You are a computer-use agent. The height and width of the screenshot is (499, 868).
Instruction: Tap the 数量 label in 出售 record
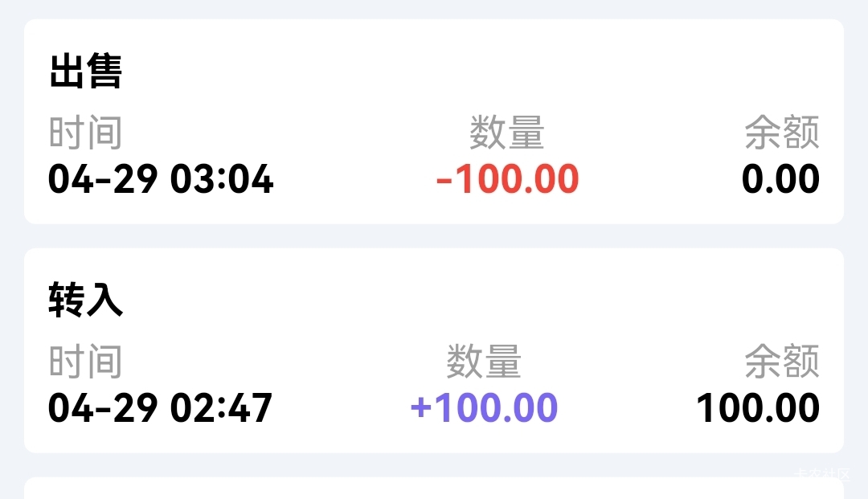coord(507,133)
